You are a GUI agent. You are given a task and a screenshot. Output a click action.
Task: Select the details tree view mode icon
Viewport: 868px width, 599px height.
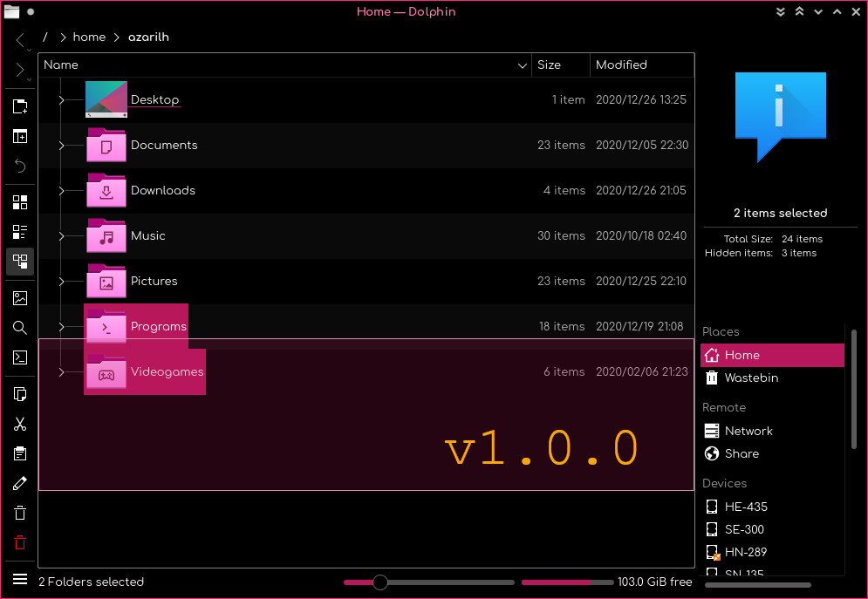coord(20,261)
